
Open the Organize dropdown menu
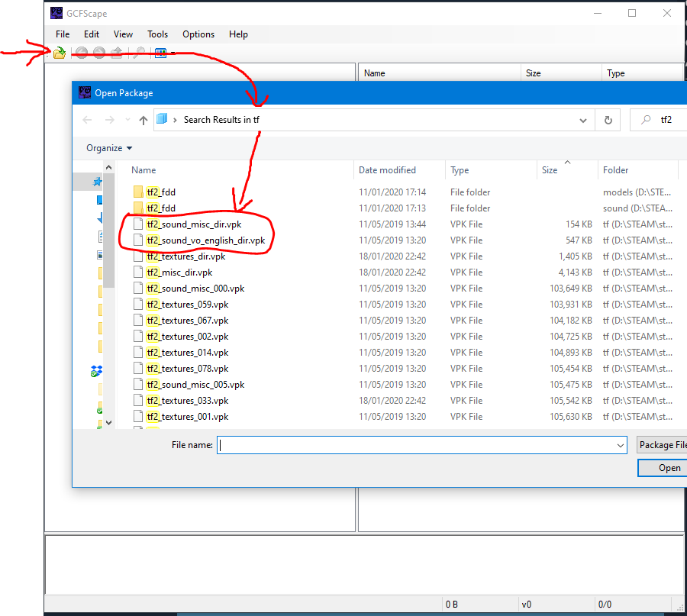(x=109, y=148)
